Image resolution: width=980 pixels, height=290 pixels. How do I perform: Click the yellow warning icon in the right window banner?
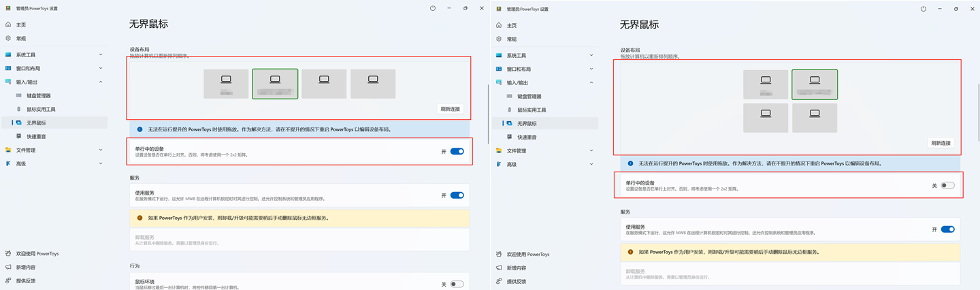pos(631,252)
